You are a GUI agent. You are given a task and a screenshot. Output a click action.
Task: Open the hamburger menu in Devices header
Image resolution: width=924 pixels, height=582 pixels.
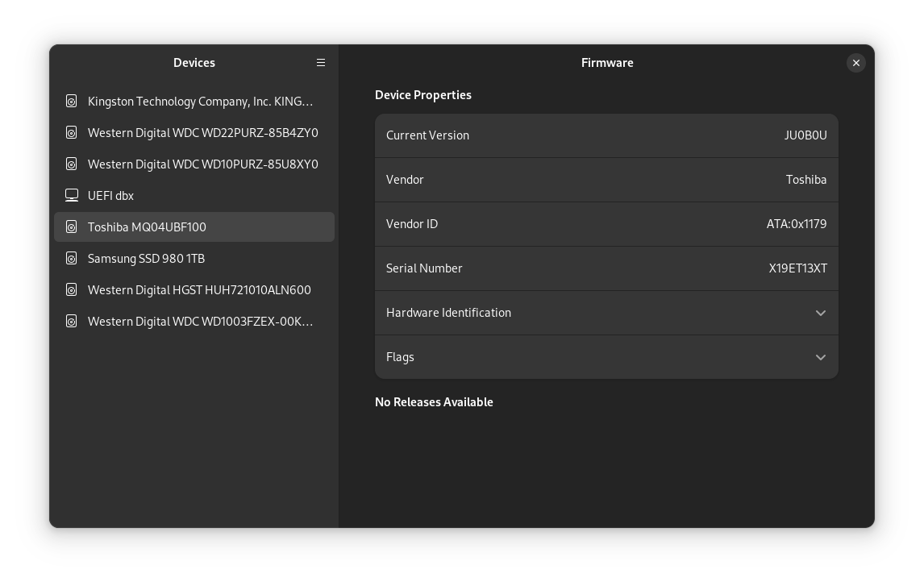(x=321, y=62)
